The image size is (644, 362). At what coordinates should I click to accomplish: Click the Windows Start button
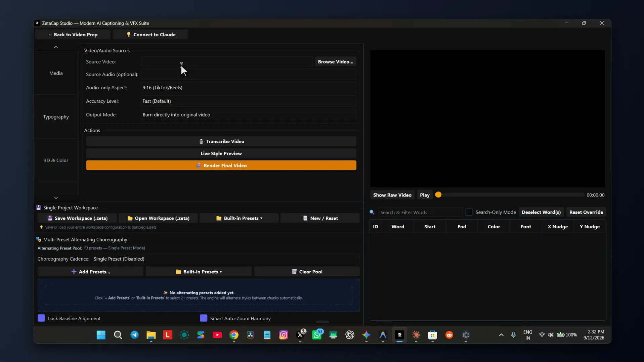[101, 335]
